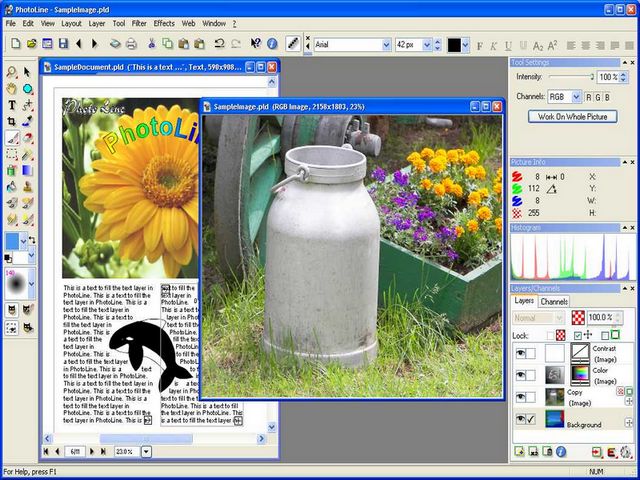Viewport: 640px width, 480px height.
Task: Copy using the toolbar copy icon
Action: (x=167, y=44)
